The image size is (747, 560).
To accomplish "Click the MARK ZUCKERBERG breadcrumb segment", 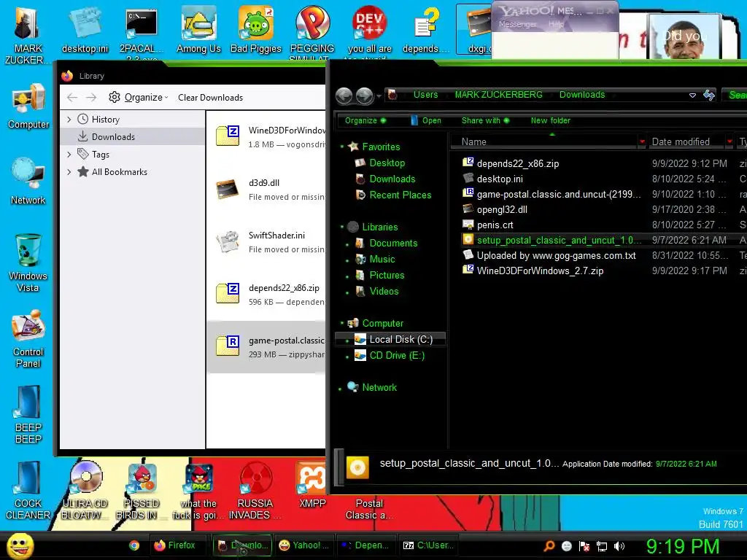I will click(x=498, y=94).
